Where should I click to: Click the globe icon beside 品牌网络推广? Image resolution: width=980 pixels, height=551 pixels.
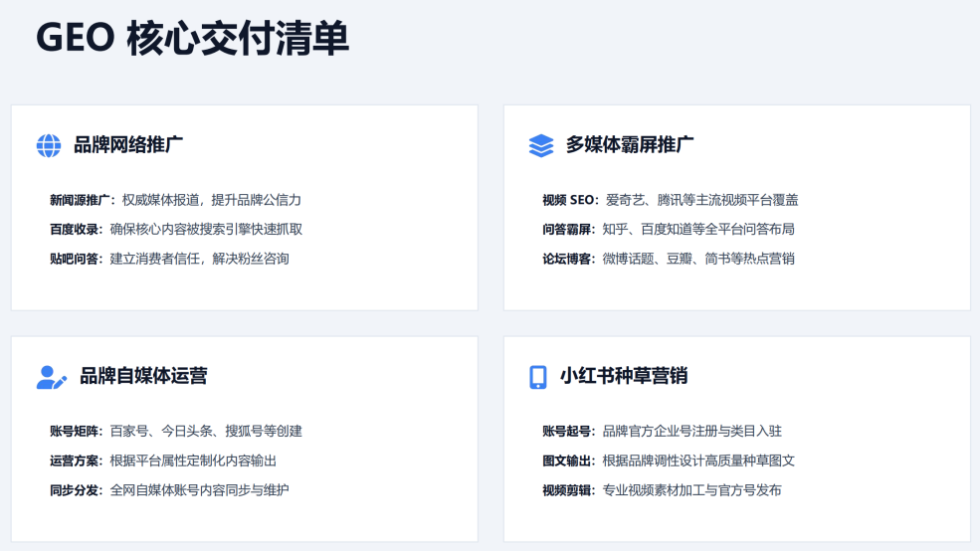click(x=49, y=145)
